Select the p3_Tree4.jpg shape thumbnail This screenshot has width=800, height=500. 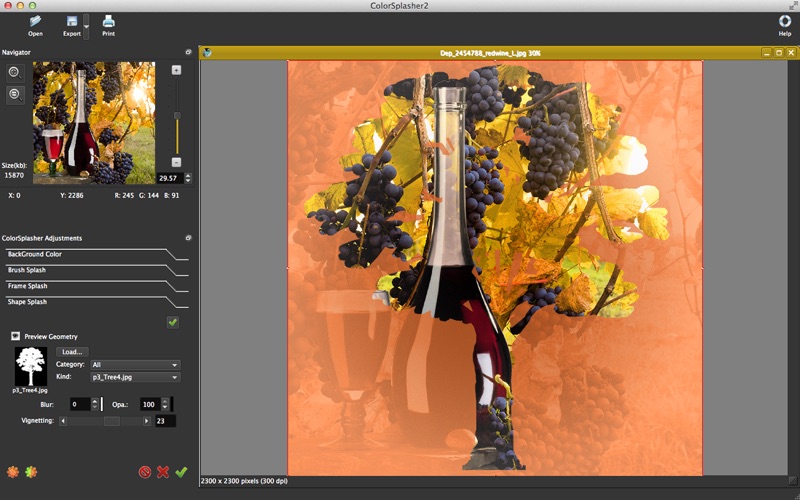click(31, 366)
